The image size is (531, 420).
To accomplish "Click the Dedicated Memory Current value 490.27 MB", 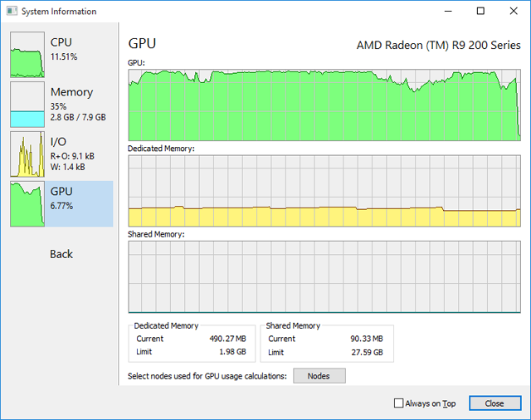I will pyautogui.click(x=227, y=339).
